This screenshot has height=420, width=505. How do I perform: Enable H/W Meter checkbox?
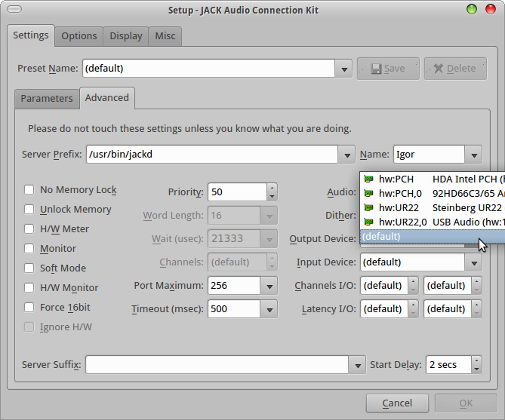(29, 228)
